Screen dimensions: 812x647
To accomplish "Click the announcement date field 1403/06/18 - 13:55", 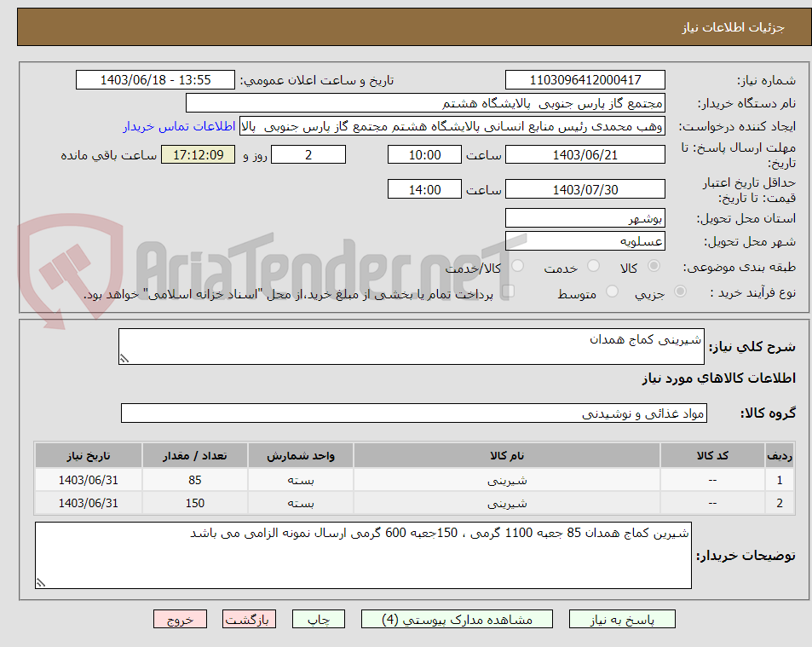I will [155, 80].
